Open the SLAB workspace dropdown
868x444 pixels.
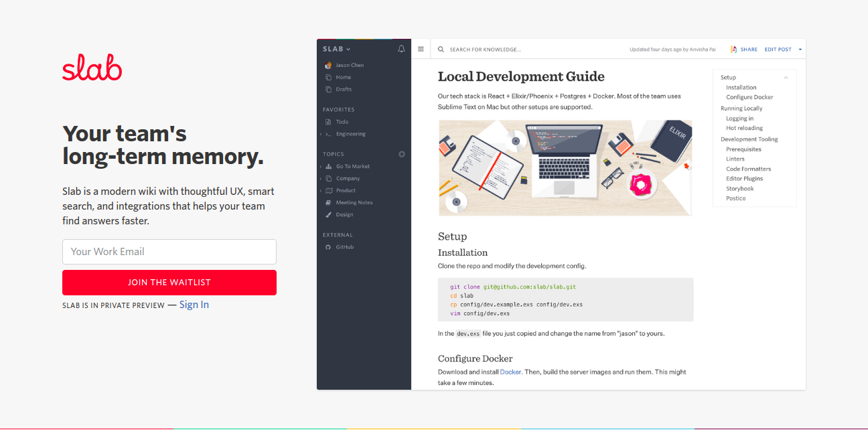(337, 49)
